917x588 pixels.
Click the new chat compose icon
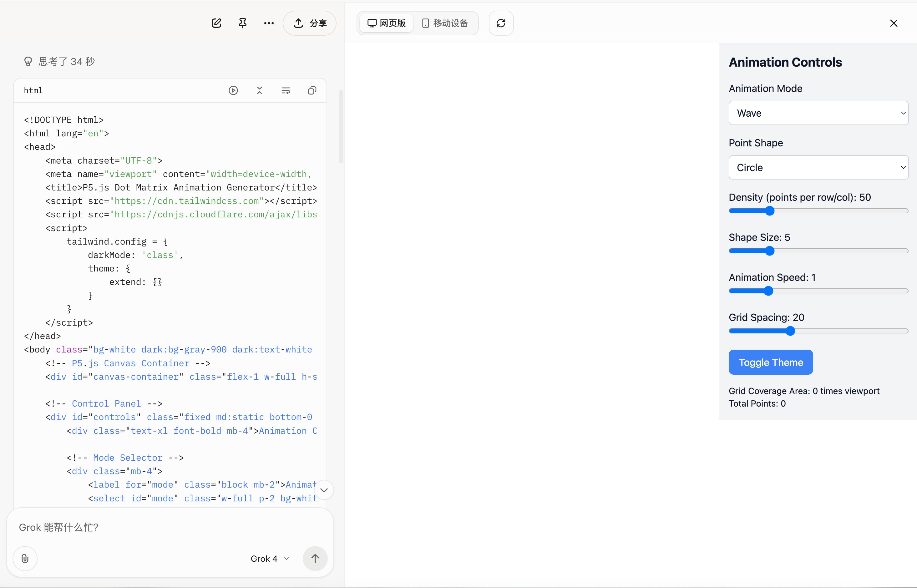(216, 23)
